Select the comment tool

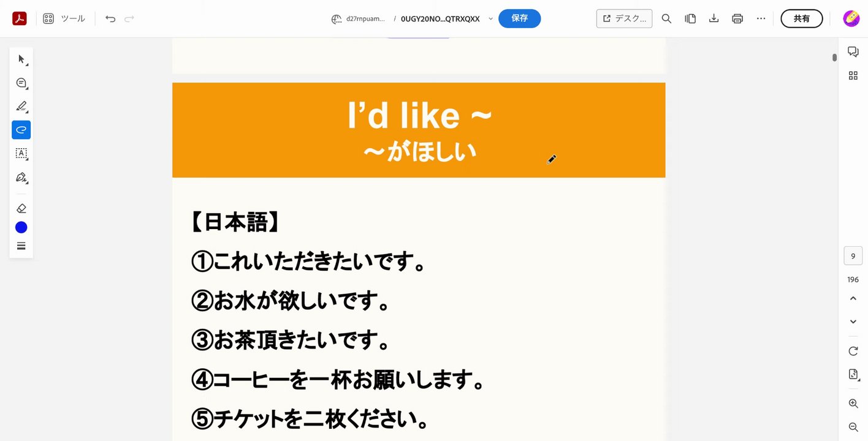[x=21, y=83]
